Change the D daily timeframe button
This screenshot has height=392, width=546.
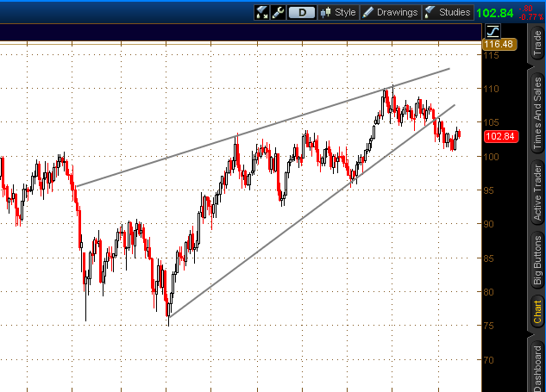click(x=302, y=13)
